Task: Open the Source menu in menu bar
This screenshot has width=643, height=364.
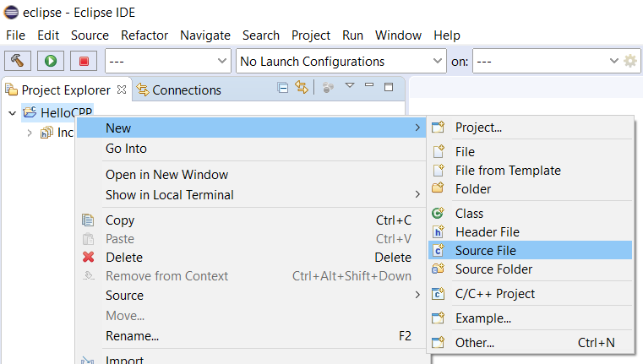Action: click(x=90, y=35)
